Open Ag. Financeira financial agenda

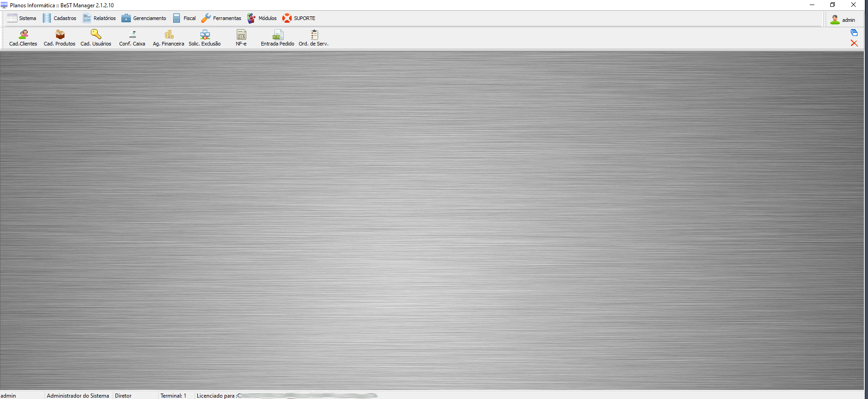pyautogui.click(x=169, y=38)
